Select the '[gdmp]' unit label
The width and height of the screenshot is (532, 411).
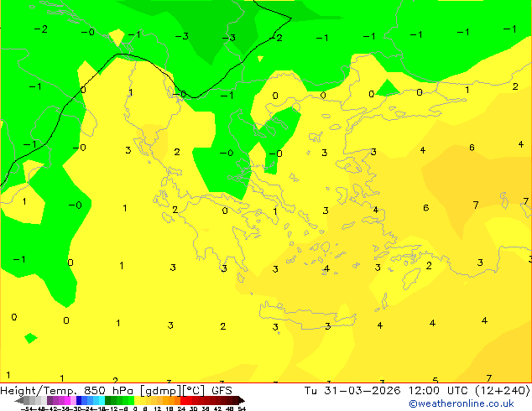click(161, 391)
